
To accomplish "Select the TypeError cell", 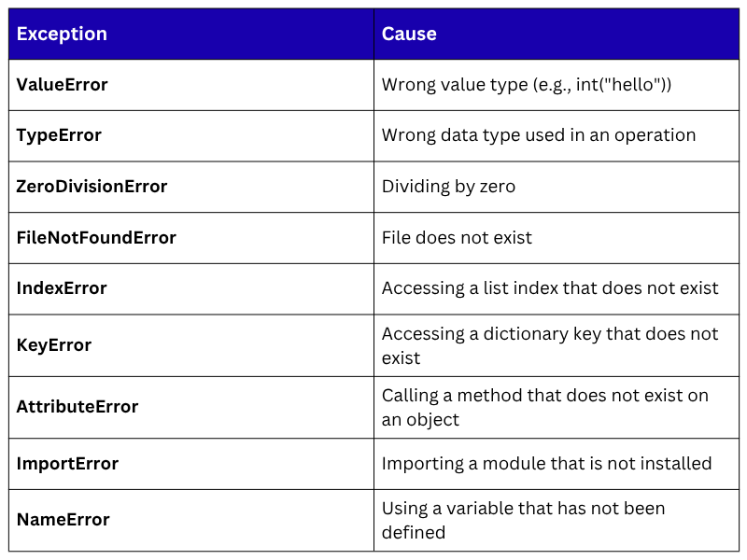I will (x=59, y=135).
